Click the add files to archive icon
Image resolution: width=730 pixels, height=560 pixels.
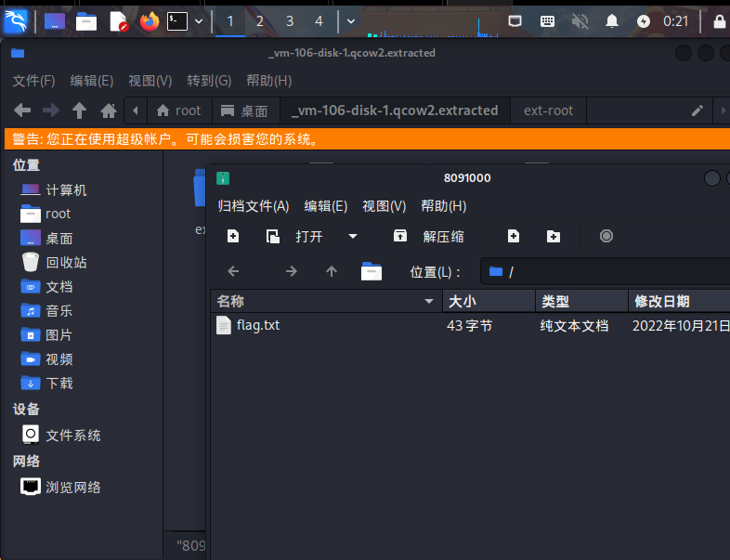pyautogui.click(x=513, y=236)
